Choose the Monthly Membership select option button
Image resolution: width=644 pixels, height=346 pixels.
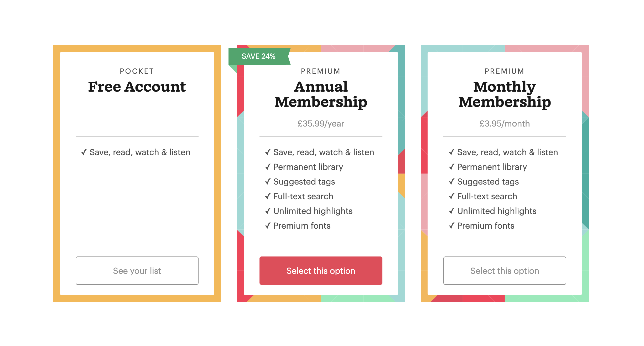pyautogui.click(x=505, y=271)
